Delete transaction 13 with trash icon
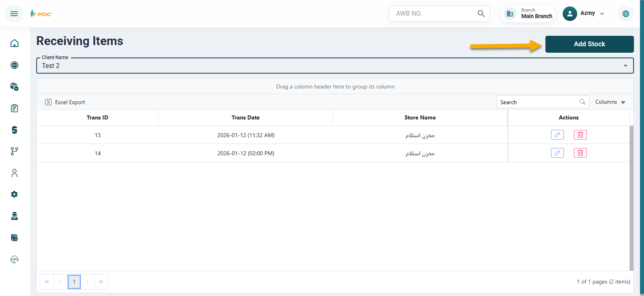 [580, 135]
